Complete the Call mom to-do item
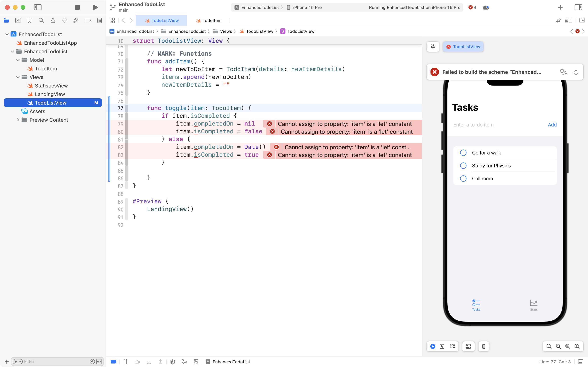The width and height of the screenshot is (588, 367). pos(463,178)
